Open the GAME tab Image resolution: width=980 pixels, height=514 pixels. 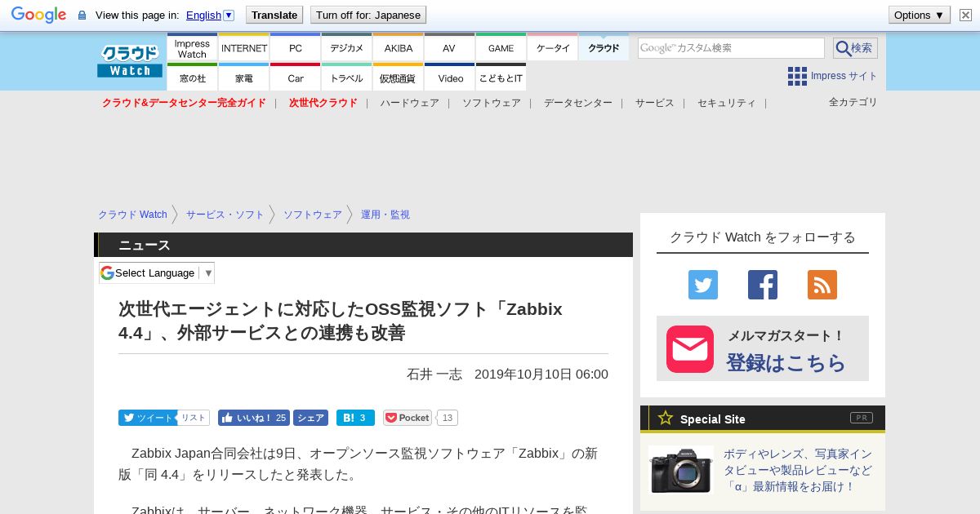tap(501, 48)
